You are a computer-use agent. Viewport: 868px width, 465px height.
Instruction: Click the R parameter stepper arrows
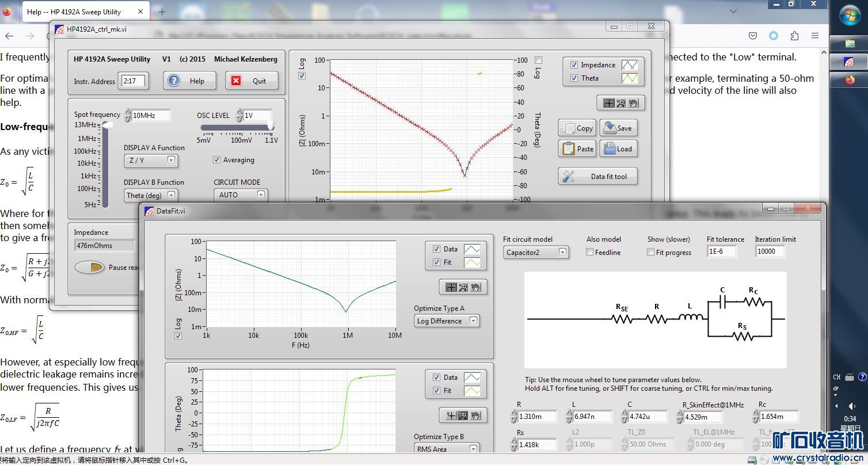click(x=513, y=416)
